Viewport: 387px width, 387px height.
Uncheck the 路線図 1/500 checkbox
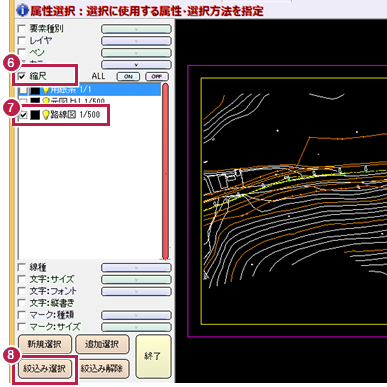click(23, 115)
